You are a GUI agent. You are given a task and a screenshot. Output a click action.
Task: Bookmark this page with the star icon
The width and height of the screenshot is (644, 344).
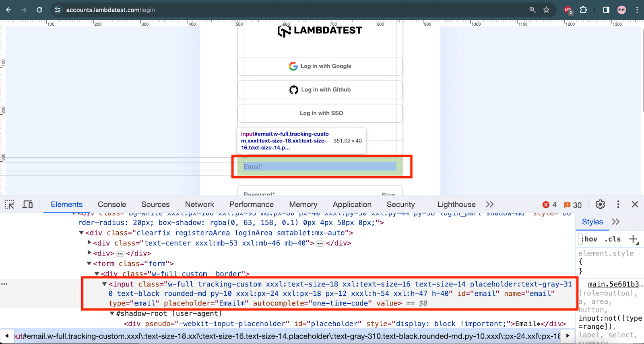coord(546,10)
